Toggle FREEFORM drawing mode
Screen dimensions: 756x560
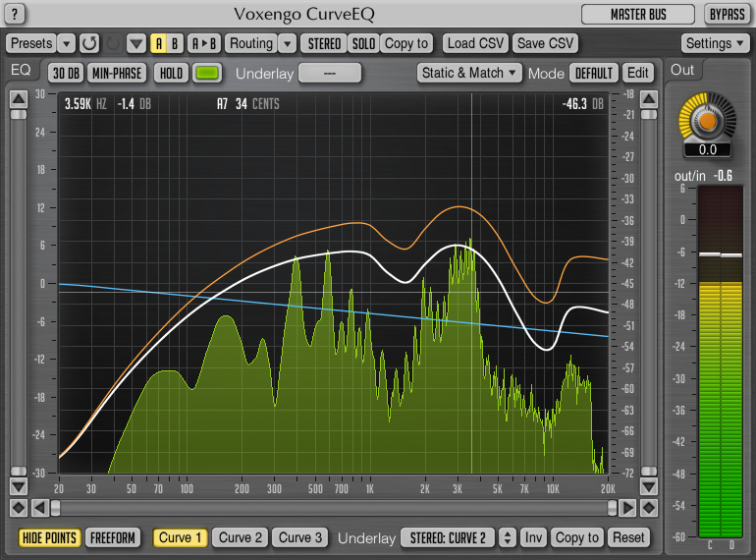point(113,537)
